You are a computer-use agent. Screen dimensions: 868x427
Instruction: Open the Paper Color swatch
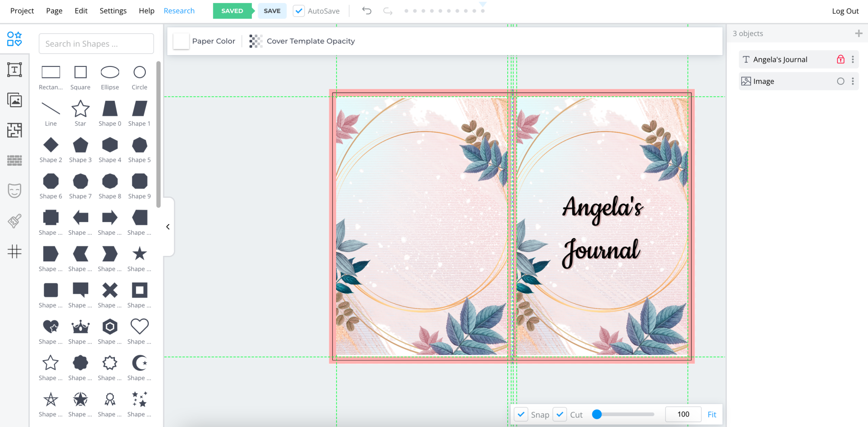[181, 41]
